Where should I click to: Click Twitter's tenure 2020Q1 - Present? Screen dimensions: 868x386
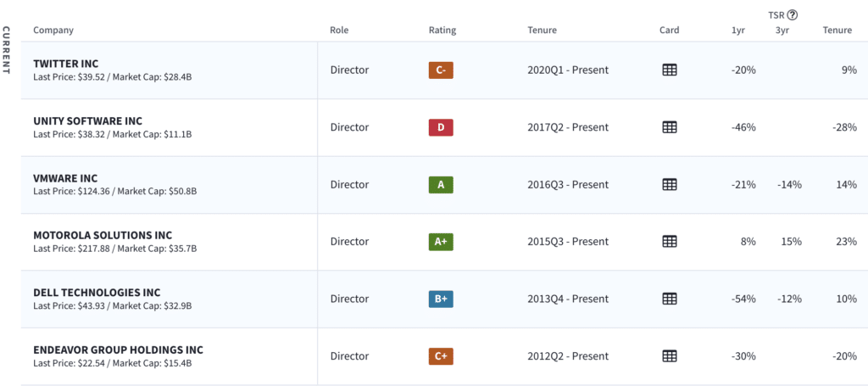click(x=568, y=70)
